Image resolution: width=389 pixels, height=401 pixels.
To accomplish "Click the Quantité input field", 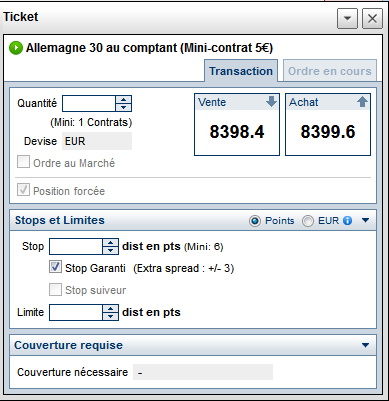I will pyautogui.click(x=89, y=103).
